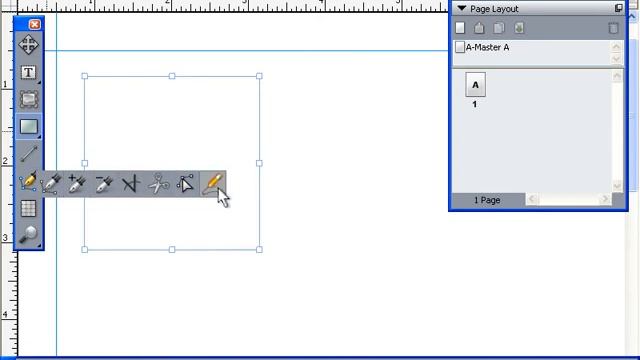
Task: Choose the Remove Point pen tool
Action: (x=104, y=184)
